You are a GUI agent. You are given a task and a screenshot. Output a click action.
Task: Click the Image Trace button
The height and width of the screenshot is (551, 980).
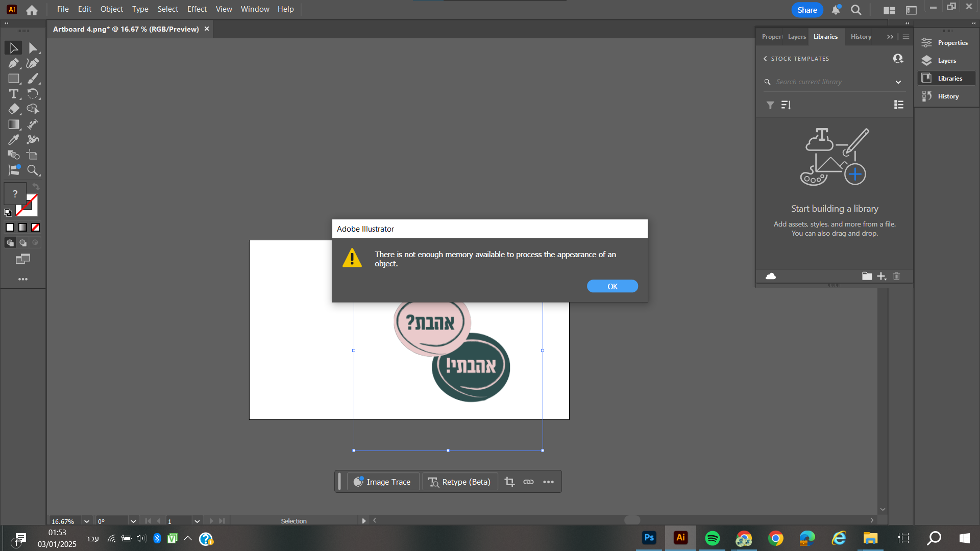383,482
